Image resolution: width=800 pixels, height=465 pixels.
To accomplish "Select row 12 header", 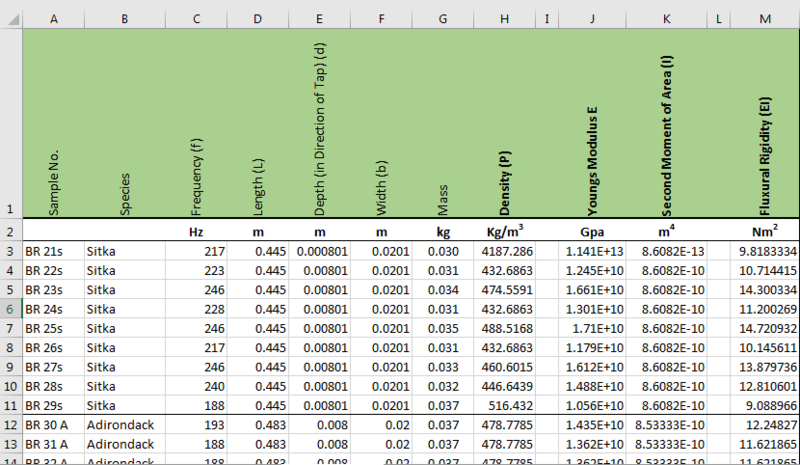I will point(11,425).
